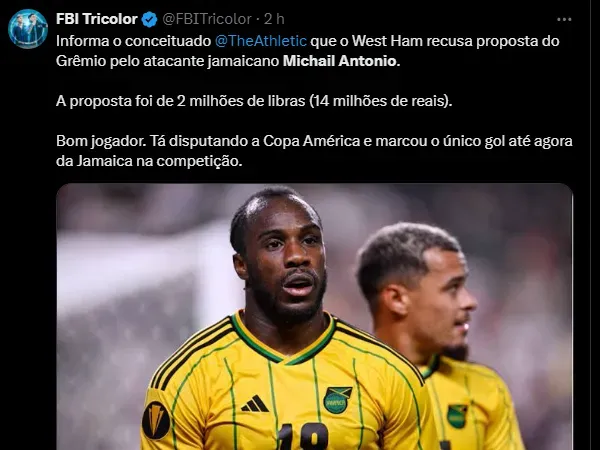Open the FBI Tricolor profile avatar
Image resolution: width=600 pixels, height=450 pixels.
click(28, 29)
